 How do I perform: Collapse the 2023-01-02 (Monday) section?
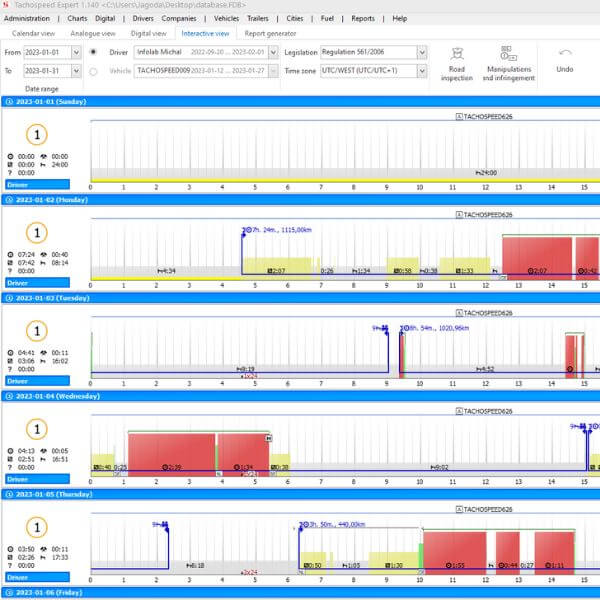pos(7,200)
